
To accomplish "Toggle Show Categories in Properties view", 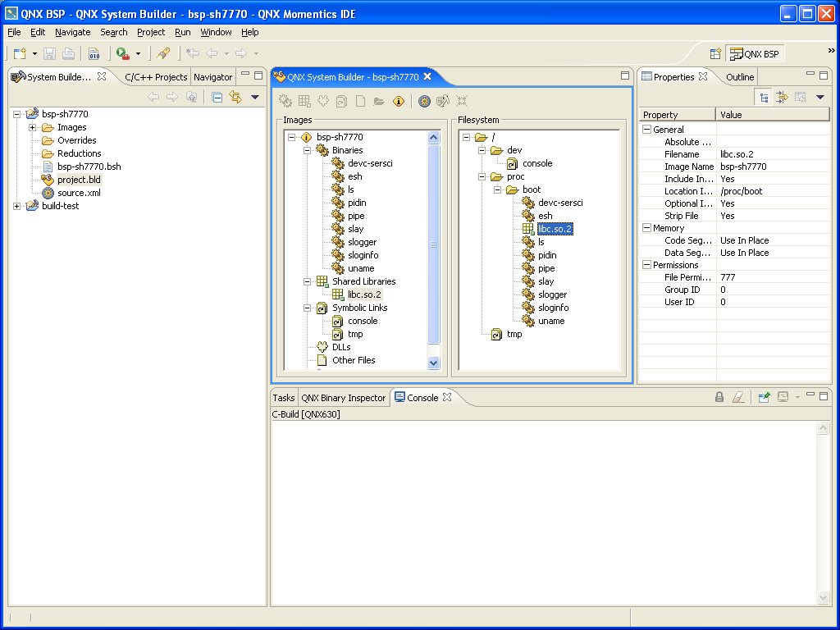I will point(764,97).
